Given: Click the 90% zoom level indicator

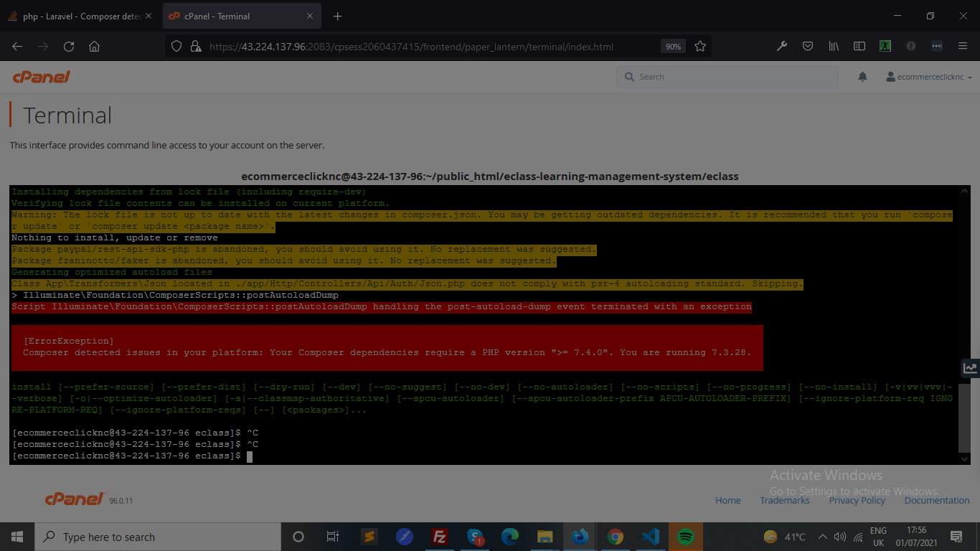Looking at the screenshot, I should pos(672,47).
